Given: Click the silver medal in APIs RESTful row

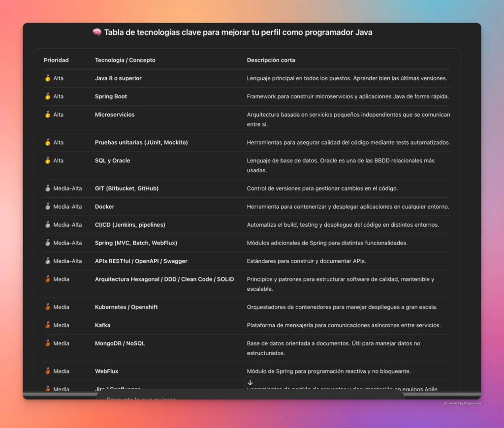Looking at the screenshot, I should (48, 261).
